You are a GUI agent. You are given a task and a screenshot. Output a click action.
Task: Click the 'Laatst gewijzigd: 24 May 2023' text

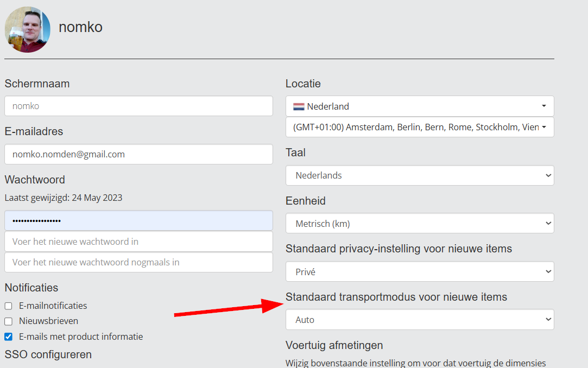pyautogui.click(x=64, y=198)
